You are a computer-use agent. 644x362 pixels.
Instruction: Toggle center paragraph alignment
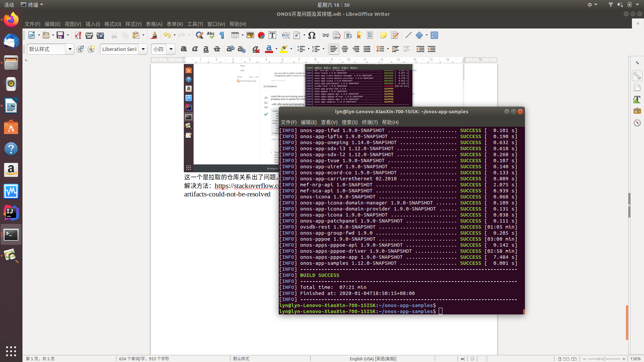(x=344, y=49)
